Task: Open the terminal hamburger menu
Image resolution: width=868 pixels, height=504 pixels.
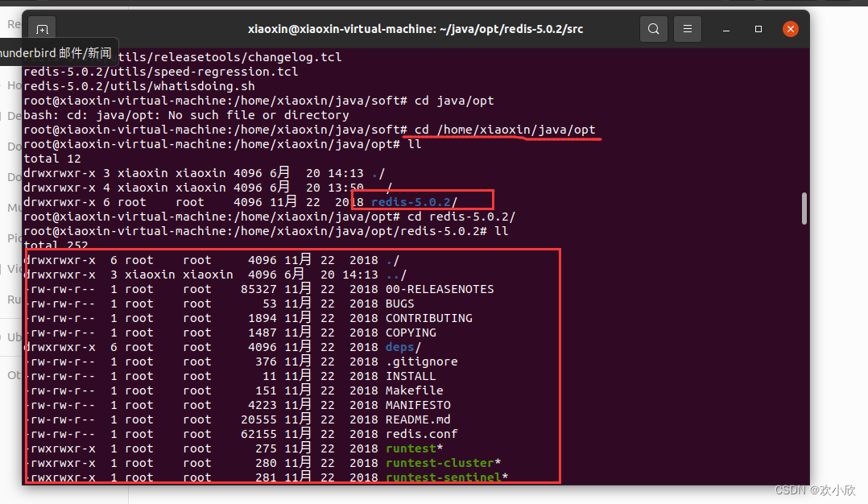Action: [687, 28]
